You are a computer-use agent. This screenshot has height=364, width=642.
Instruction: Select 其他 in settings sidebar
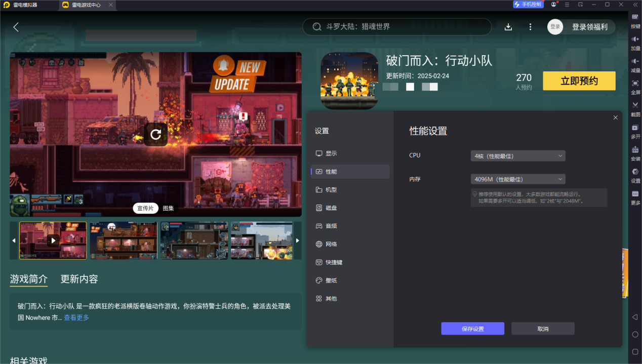(350, 299)
